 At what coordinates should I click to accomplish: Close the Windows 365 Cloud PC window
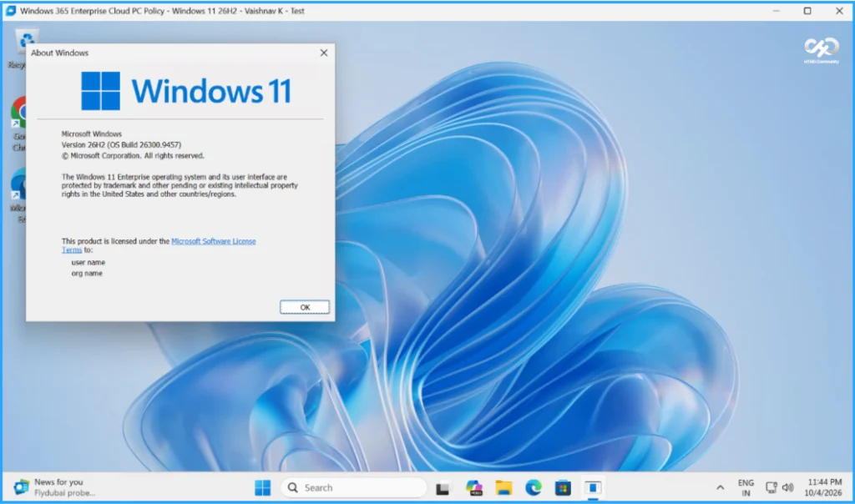839,11
